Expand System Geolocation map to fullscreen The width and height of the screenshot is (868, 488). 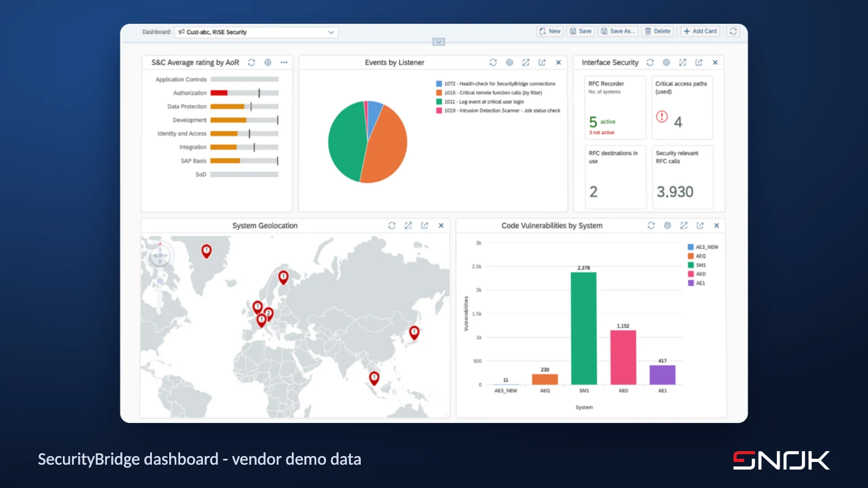point(408,226)
